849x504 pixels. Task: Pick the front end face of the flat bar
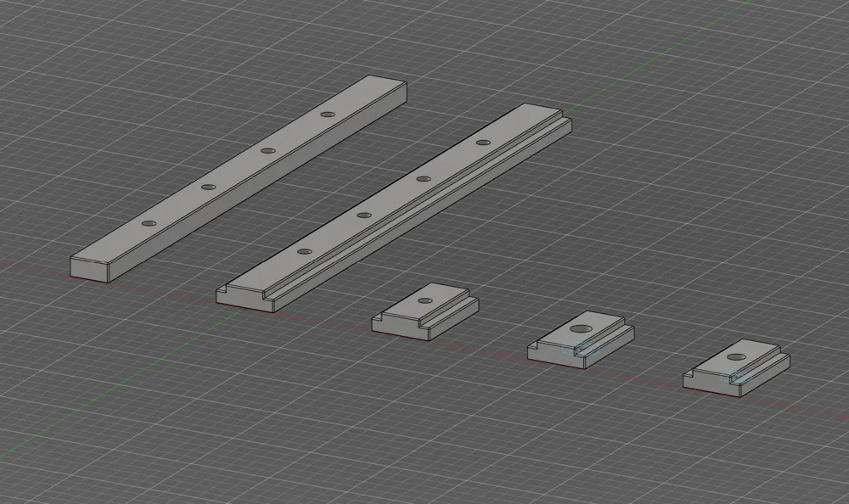[89, 269]
